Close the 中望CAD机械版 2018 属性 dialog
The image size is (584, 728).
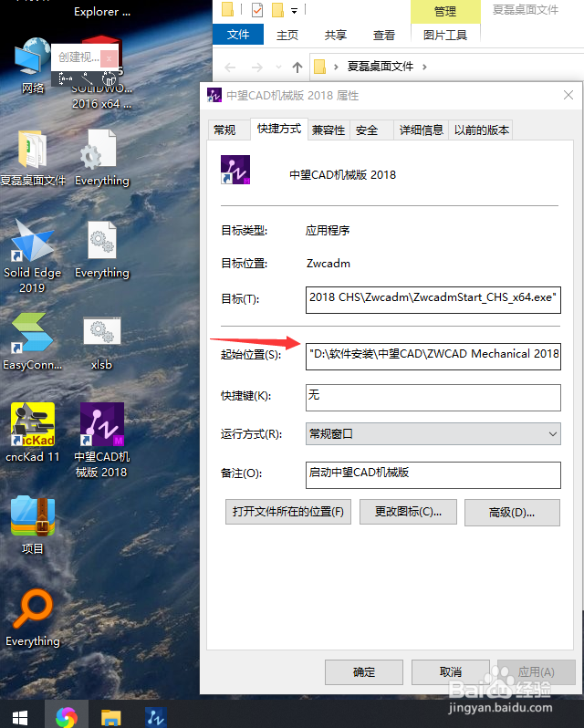tap(568, 95)
